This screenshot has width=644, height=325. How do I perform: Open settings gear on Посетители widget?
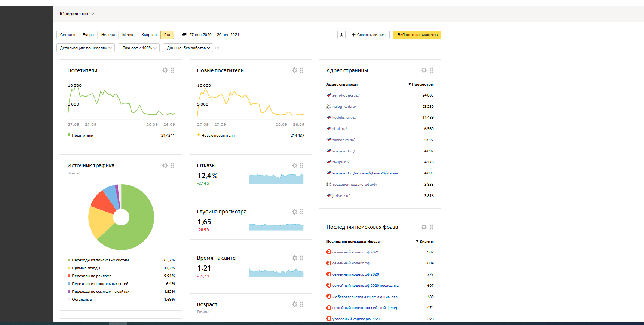coord(165,70)
